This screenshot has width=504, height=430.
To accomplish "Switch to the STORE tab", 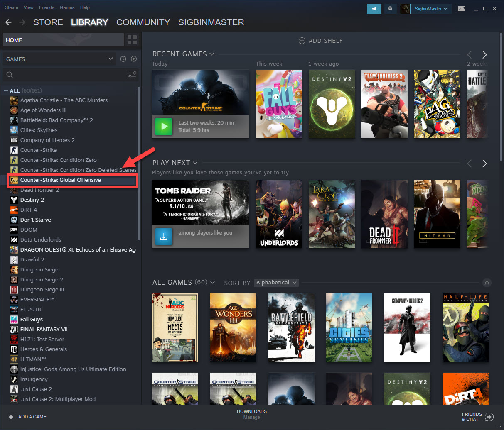I will pos(48,22).
